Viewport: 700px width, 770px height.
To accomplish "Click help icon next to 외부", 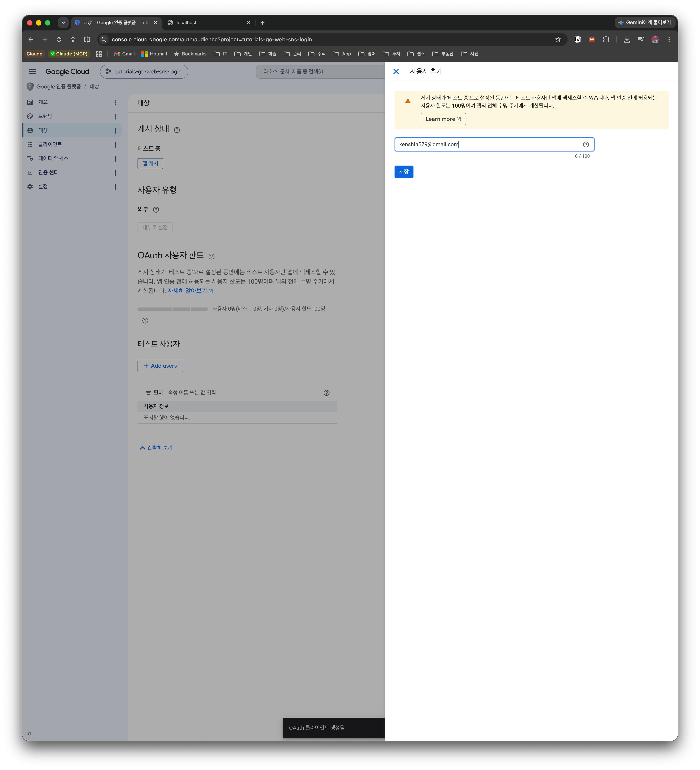I will coord(156,210).
